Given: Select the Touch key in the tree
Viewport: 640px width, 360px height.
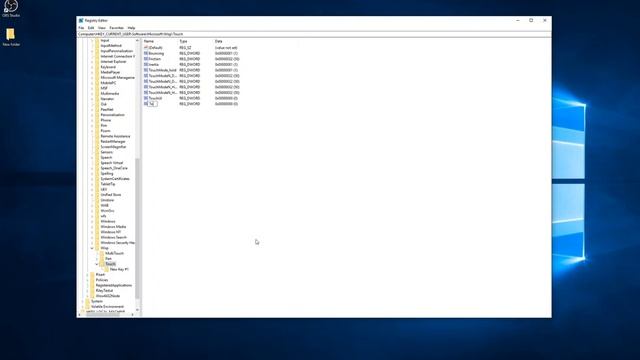Looking at the screenshot, I should [x=111, y=264].
